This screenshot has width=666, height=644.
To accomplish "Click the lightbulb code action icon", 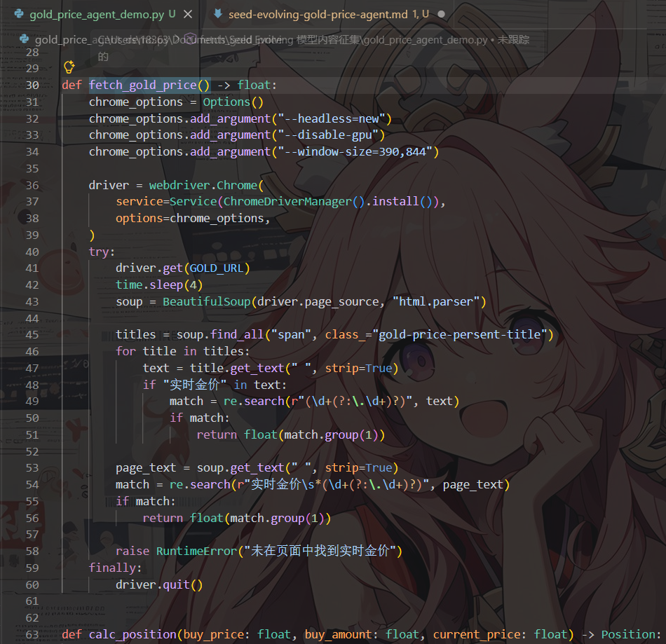I will [x=69, y=67].
